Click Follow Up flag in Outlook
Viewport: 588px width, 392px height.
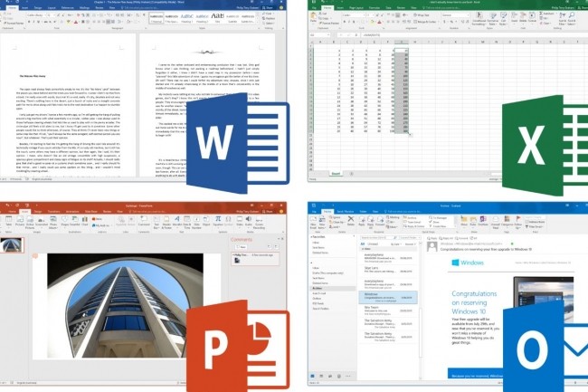(x=517, y=222)
